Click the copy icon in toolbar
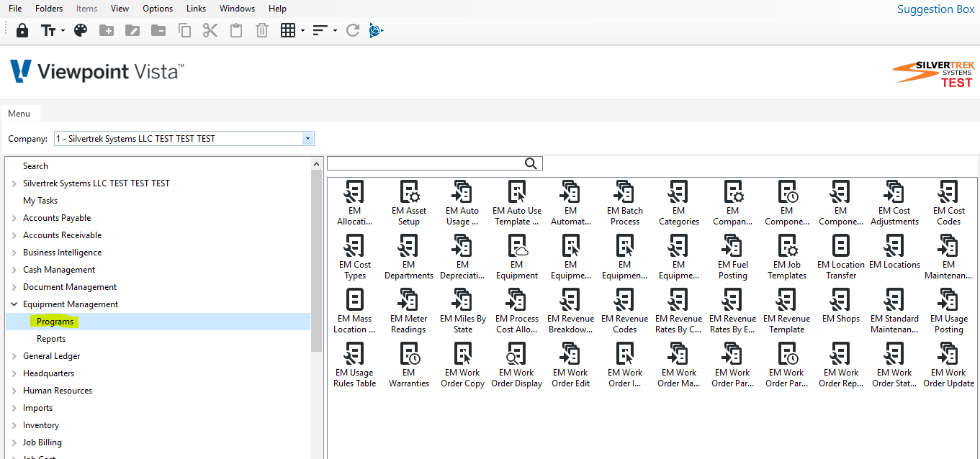 (x=184, y=30)
